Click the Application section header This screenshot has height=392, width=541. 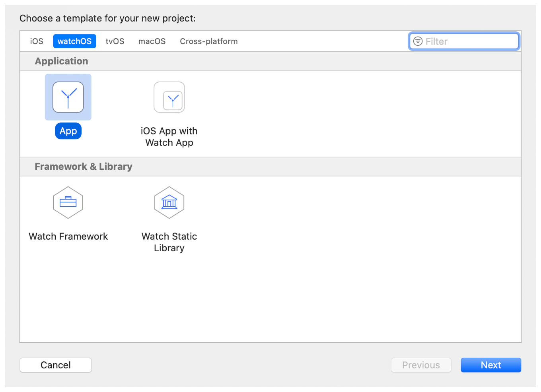click(x=61, y=61)
